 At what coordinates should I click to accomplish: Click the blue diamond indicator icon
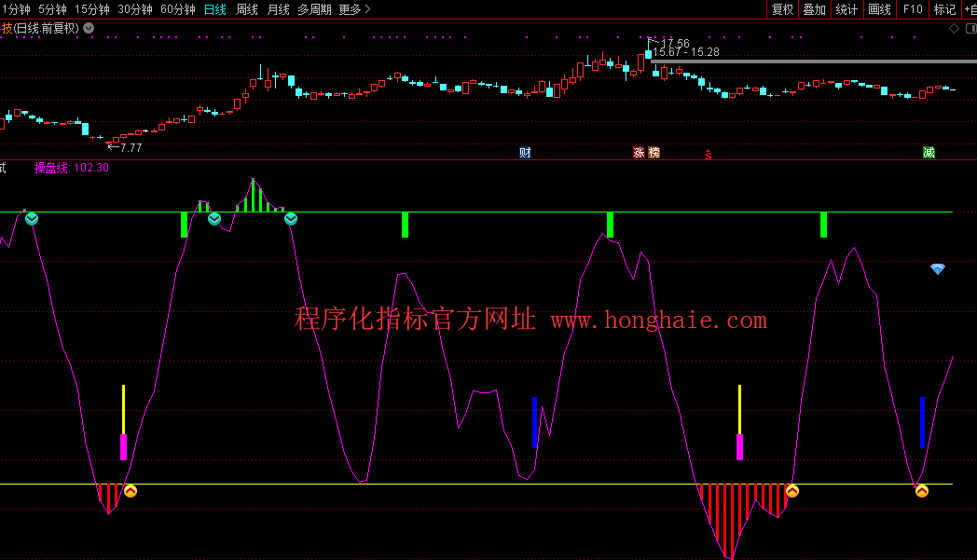(938, 269)
